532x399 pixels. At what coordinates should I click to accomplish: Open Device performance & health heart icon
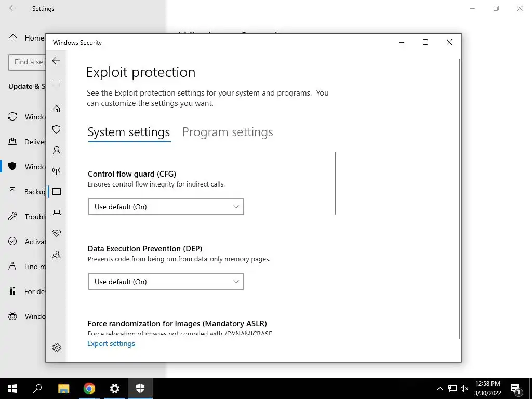click(57, 233)
